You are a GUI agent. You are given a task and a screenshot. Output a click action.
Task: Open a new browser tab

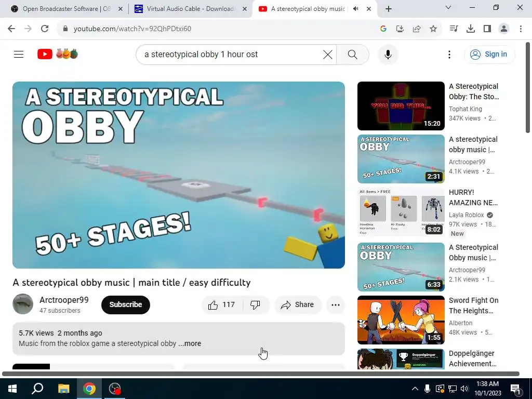click(x=389, y=9)
